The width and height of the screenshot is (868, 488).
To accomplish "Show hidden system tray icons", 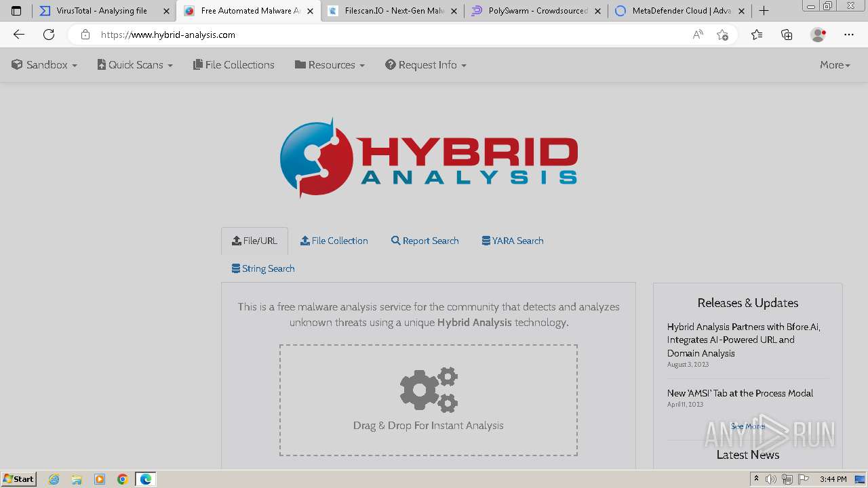I will [x=756, y=479].
